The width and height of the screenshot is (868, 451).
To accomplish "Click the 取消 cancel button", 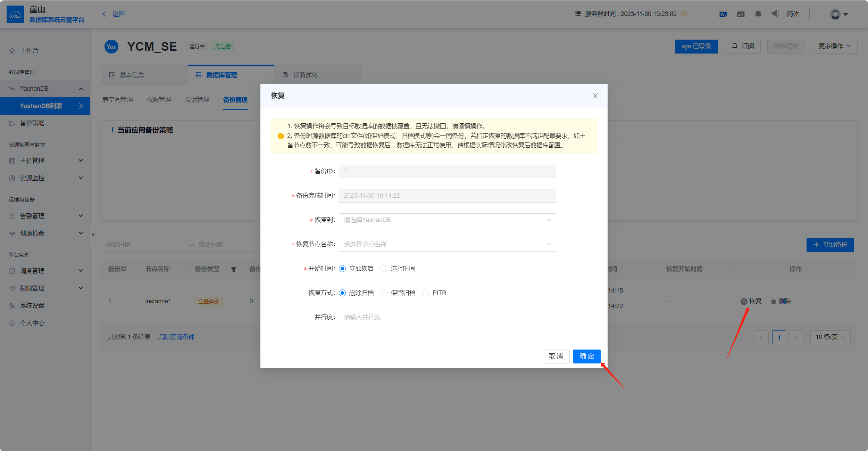I will tap(556, 356).
